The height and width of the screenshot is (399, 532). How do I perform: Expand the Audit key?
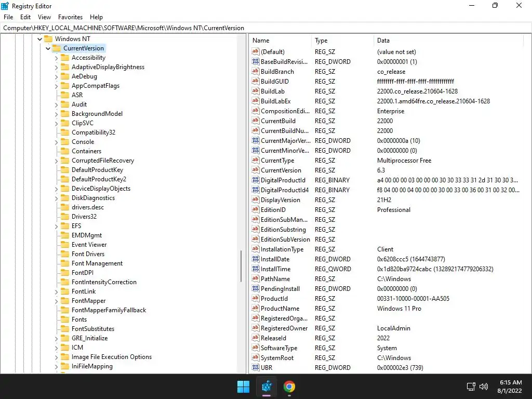coord(56,105)
